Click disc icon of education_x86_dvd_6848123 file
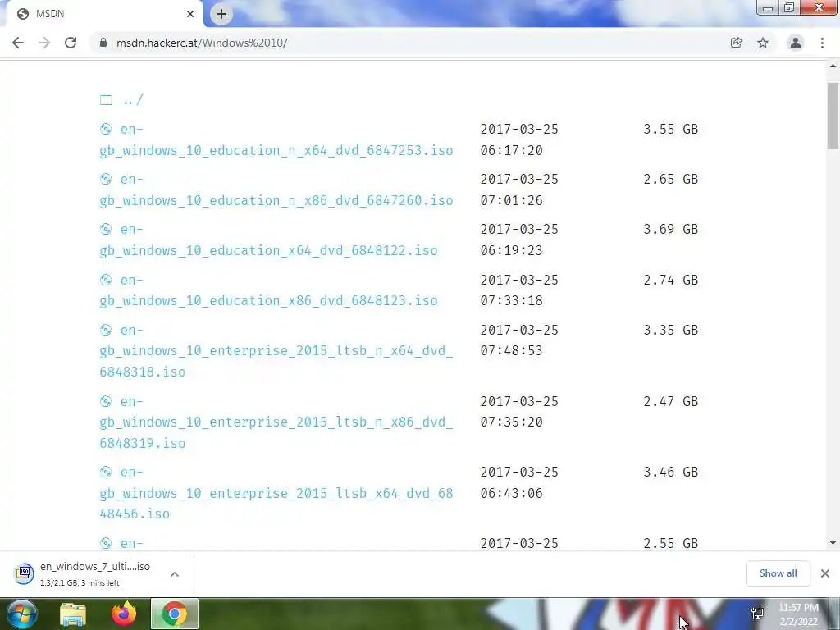The width and height of the screenshot is (840, 630). tap(106, 280)
